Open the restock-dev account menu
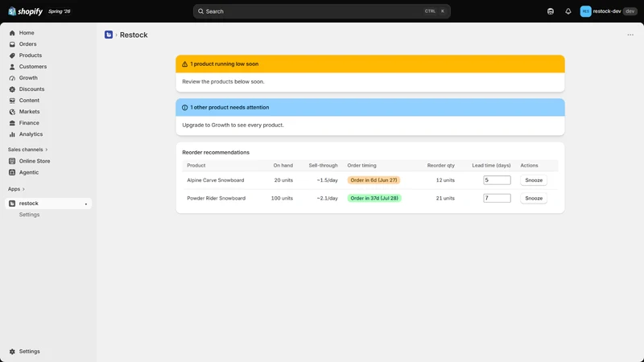This screenshot has width=644, height=362. pyautogui.click(x=609, y=11)
